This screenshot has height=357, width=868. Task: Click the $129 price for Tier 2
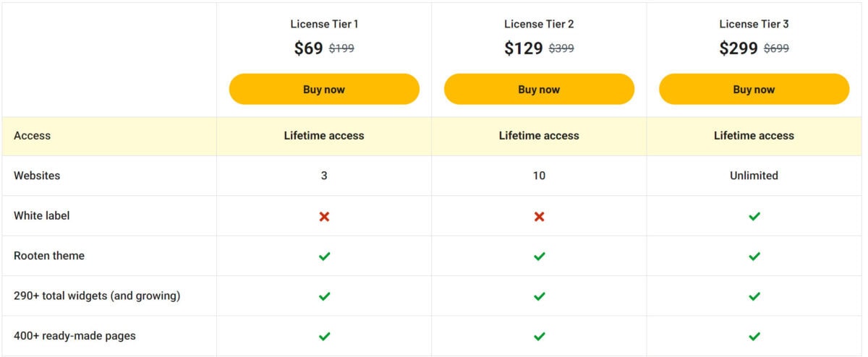(x=524, y=48)
